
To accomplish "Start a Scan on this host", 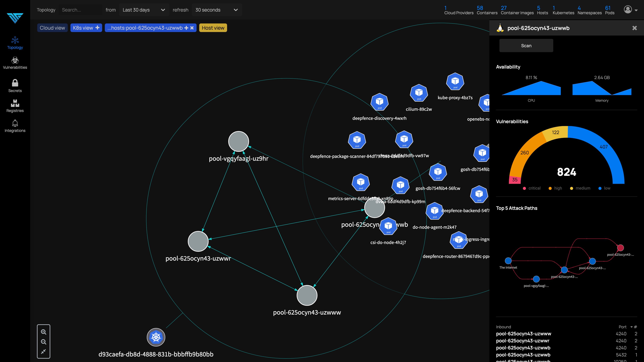I will (526, 45).
